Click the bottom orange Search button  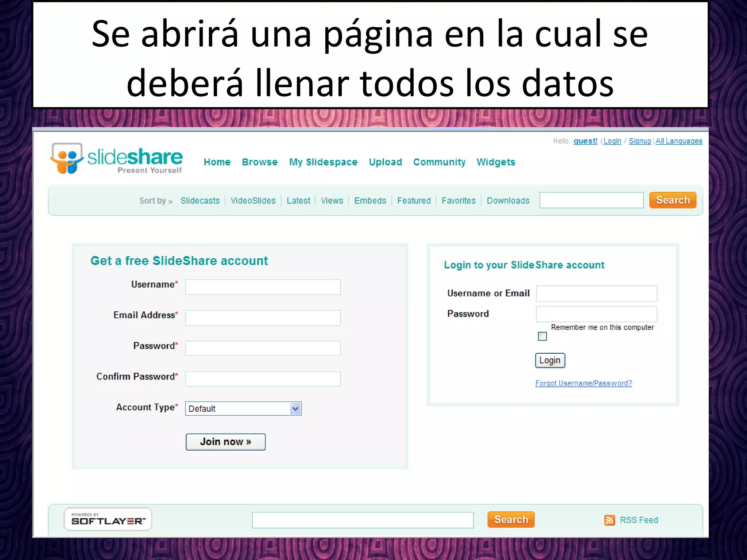(x=511, y=520)
